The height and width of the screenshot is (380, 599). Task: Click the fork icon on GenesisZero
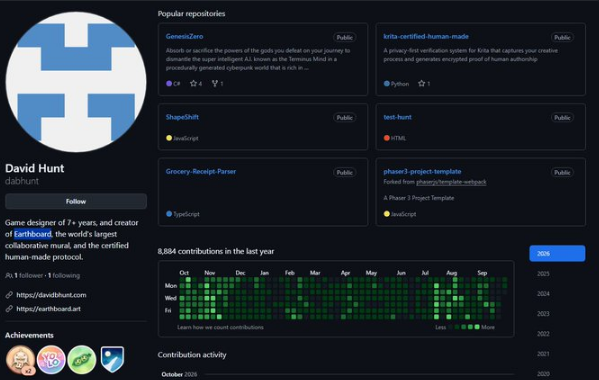click(x=215, y=83)
